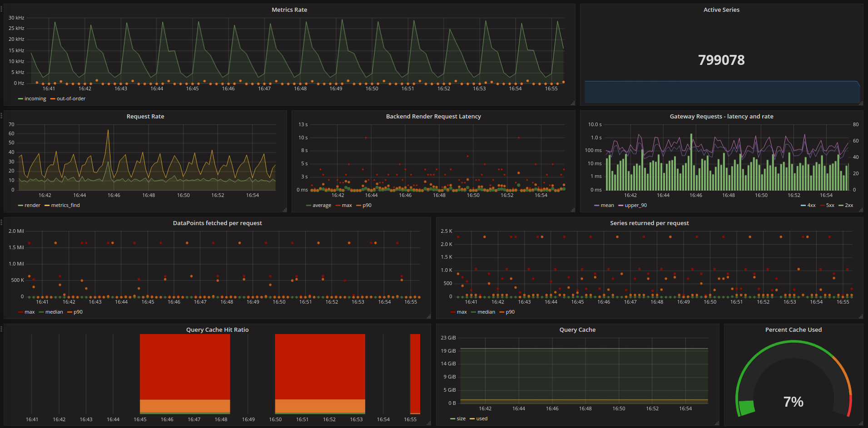The height and width of the screenshot is (428, 868).
Task: Click the 23 GiB axis label in Query Cache
Action: 448,338
